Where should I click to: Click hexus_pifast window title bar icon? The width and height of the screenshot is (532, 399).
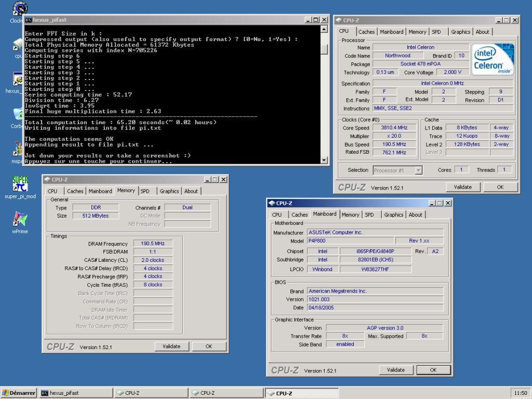tap(29, 20)
